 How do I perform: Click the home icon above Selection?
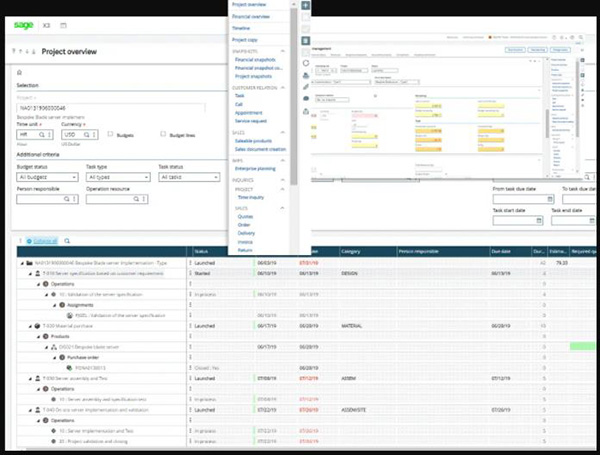pos(20,72)
